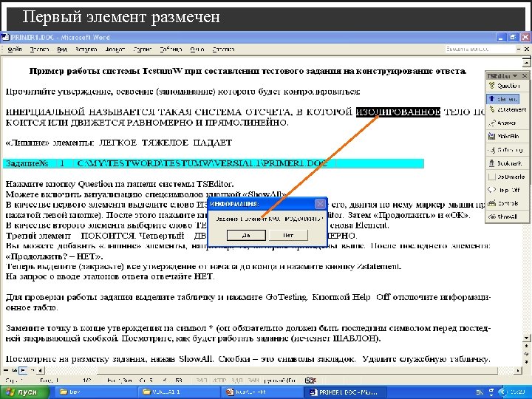
Task: Click the 'Введите вопрос' help search field
Action: tap(480, 50)
